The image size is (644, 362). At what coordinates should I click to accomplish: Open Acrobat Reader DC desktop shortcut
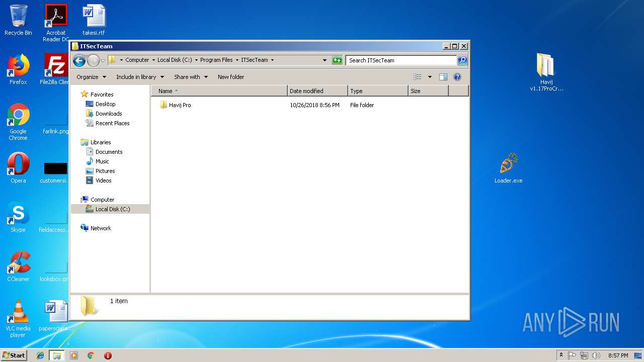[56, 23]
